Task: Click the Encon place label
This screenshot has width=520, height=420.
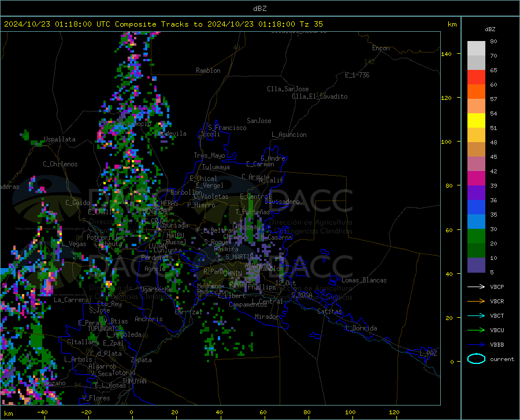Action: click(381, 48)
